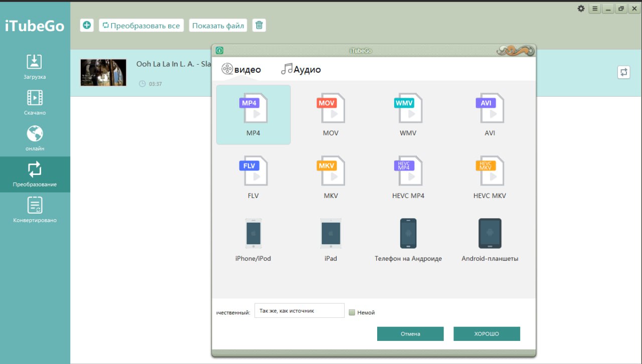Click the iTubeGo logo in the sidebar
The image size is (642, 364).
tap(35, 26)
